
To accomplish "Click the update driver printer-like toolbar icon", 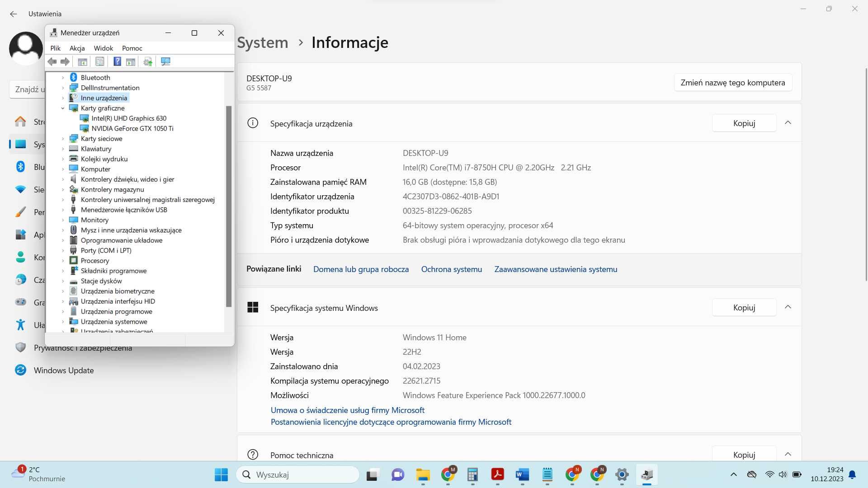I will click(148, 61).
